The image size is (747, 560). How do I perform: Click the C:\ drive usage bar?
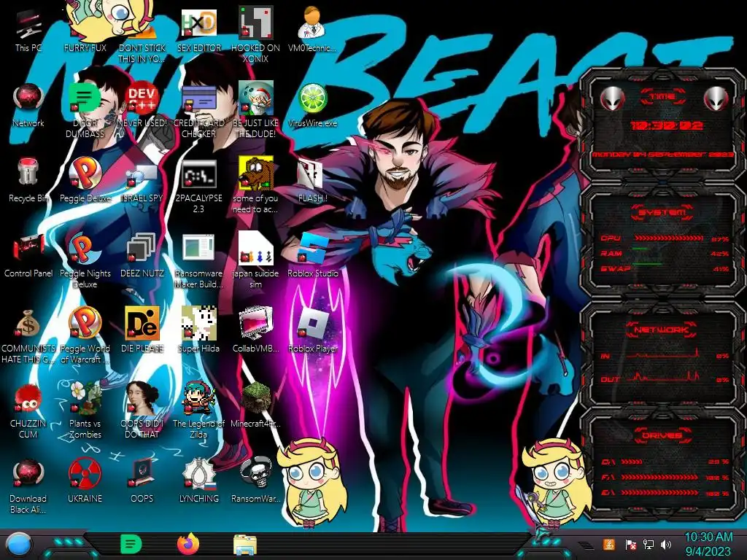click(x=632, y=462)
